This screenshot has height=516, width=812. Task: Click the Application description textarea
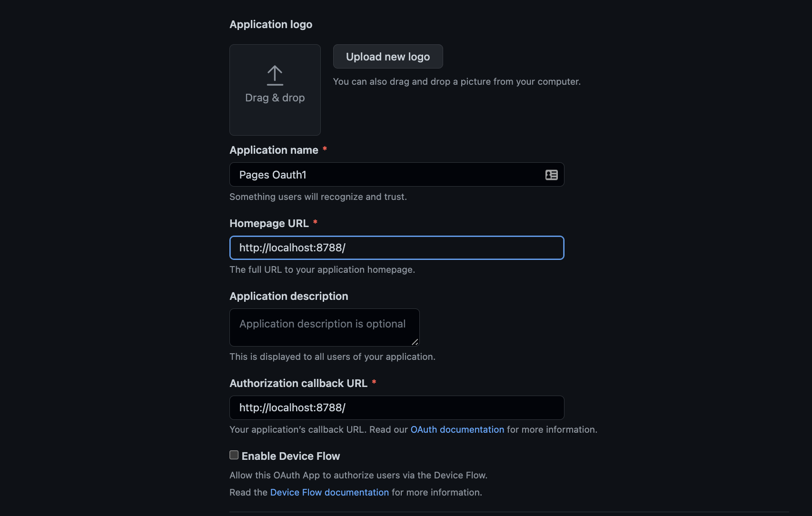click(324, 327)
